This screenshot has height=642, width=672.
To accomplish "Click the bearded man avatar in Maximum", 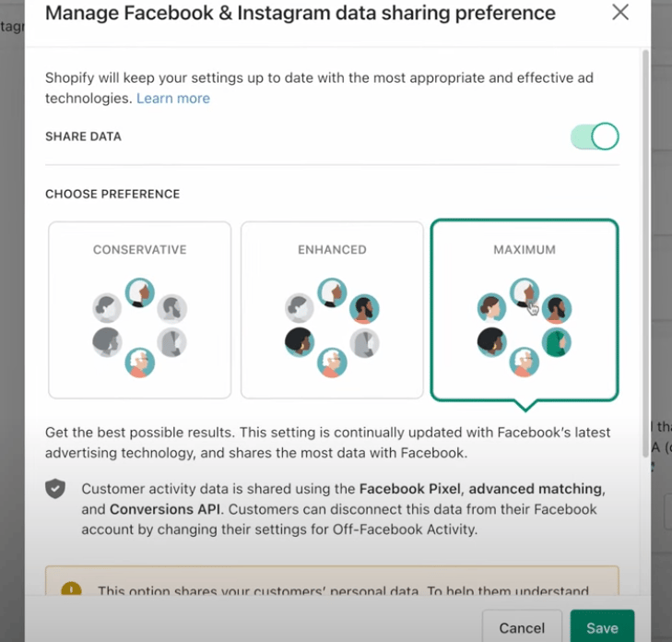I will coord(557,308).
